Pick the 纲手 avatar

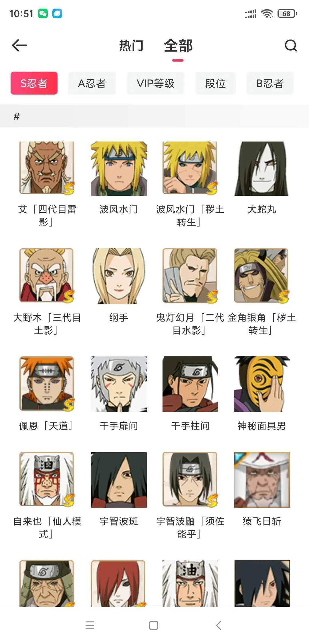[x=119, y=276]
